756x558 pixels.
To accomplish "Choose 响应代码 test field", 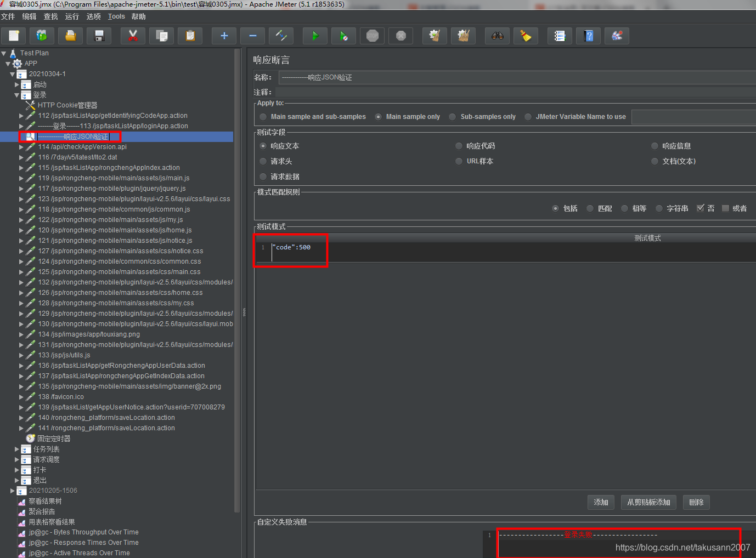I will [x=475, y=146].
